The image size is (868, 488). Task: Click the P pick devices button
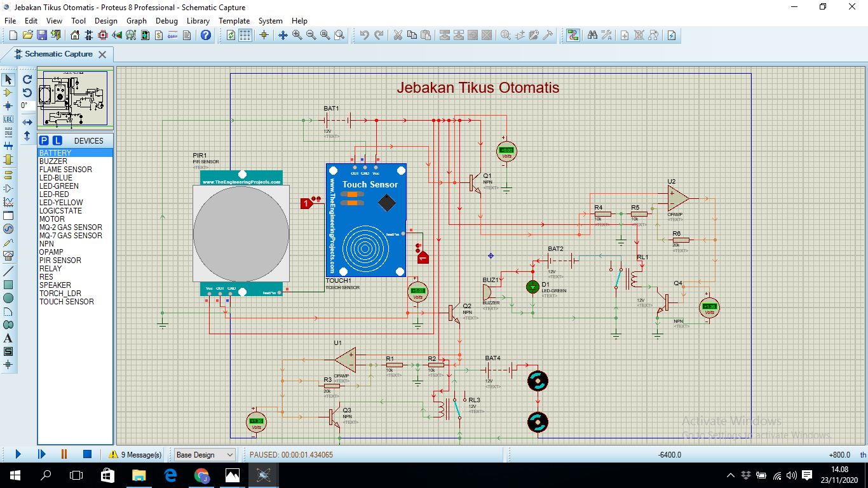(x=44, y=140)
